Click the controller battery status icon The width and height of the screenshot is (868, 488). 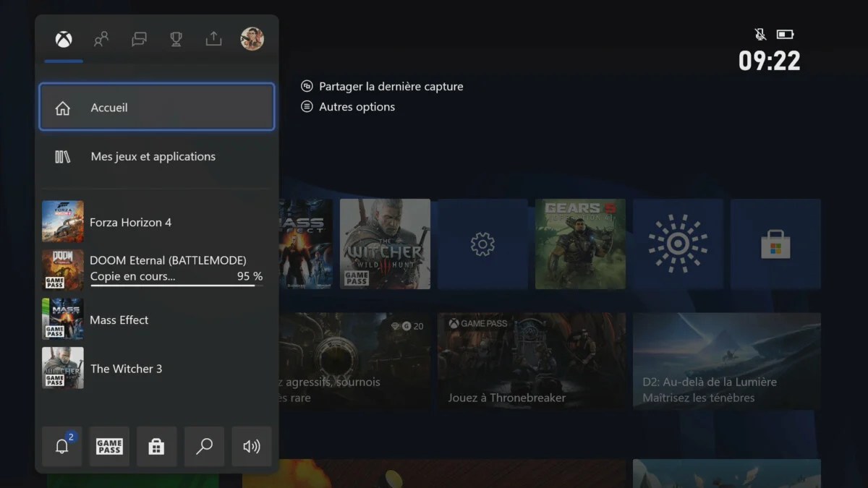click(785, 34)
